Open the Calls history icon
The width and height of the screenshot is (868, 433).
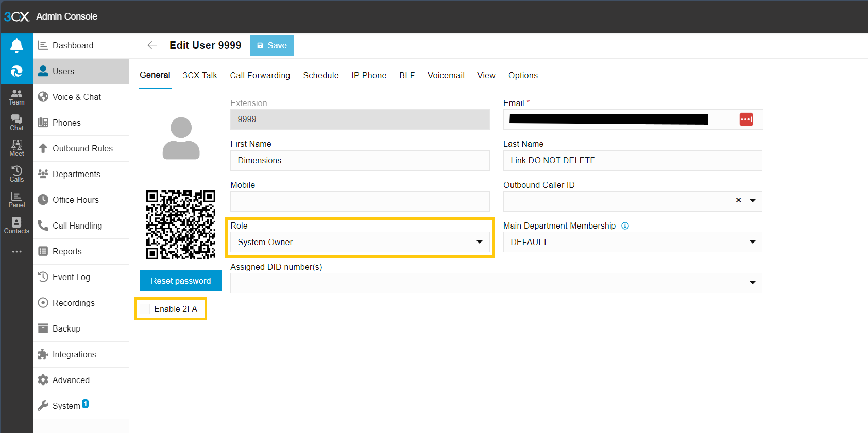click(x=16, y=174)
